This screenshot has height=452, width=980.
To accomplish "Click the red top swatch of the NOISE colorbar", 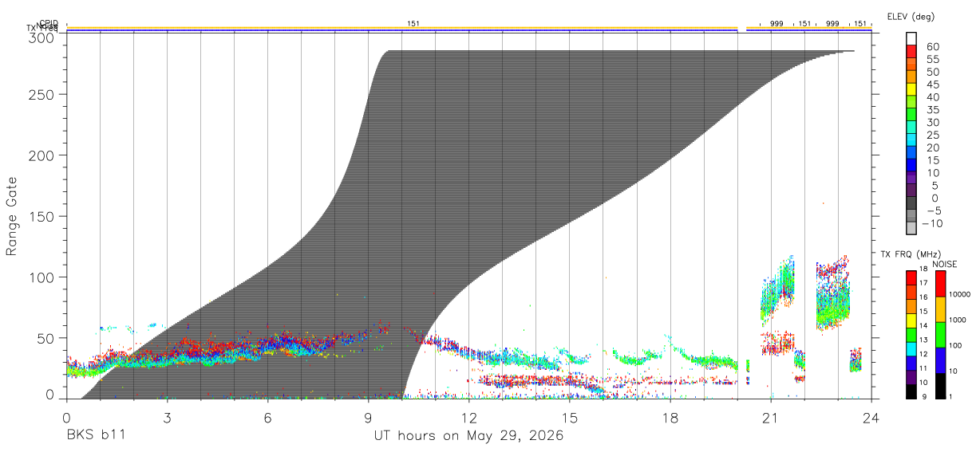I will point(940,284).
